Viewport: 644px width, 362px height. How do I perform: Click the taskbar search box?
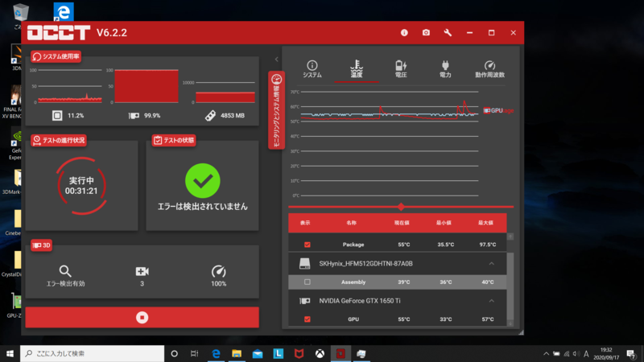[x=92, y=353]
